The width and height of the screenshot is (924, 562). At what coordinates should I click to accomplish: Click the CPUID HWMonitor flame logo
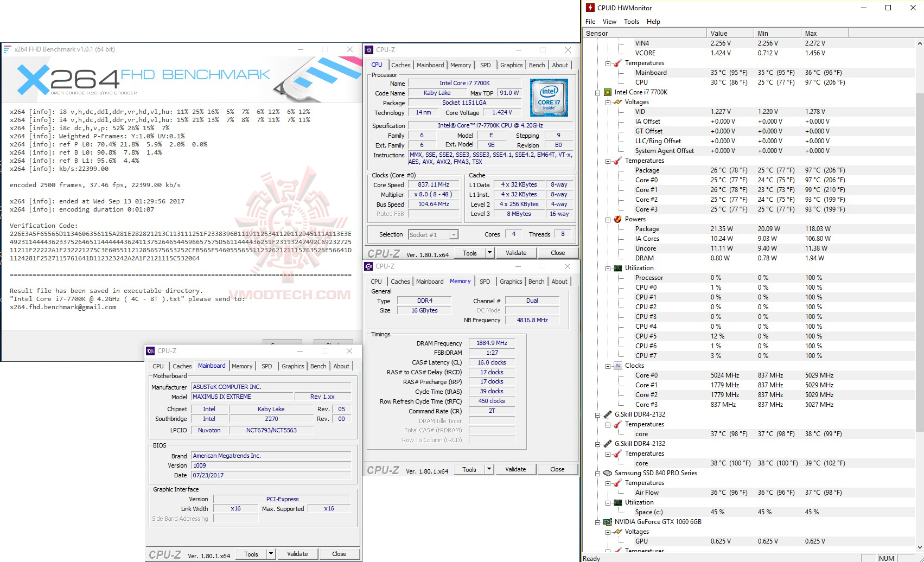coord(589,8)
